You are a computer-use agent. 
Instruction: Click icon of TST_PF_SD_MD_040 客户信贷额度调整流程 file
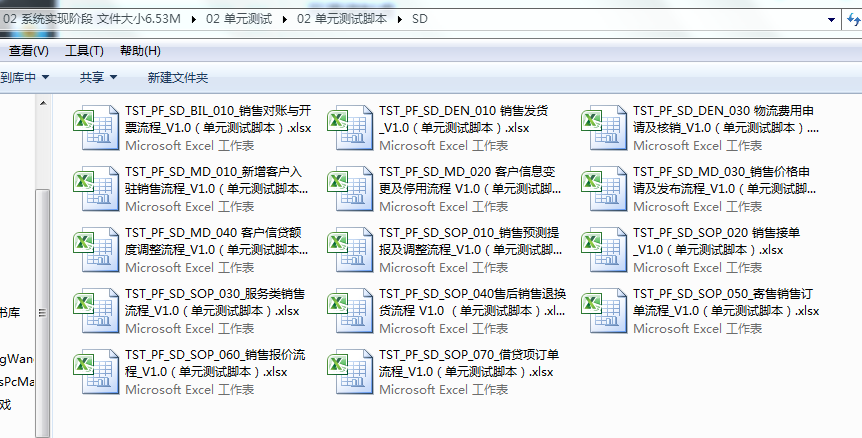95,254
